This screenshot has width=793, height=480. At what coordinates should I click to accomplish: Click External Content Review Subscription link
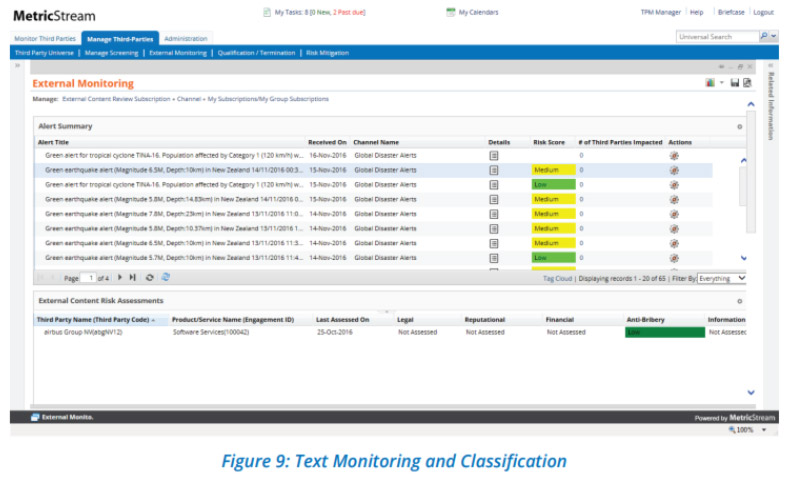[x=116, y=99]
